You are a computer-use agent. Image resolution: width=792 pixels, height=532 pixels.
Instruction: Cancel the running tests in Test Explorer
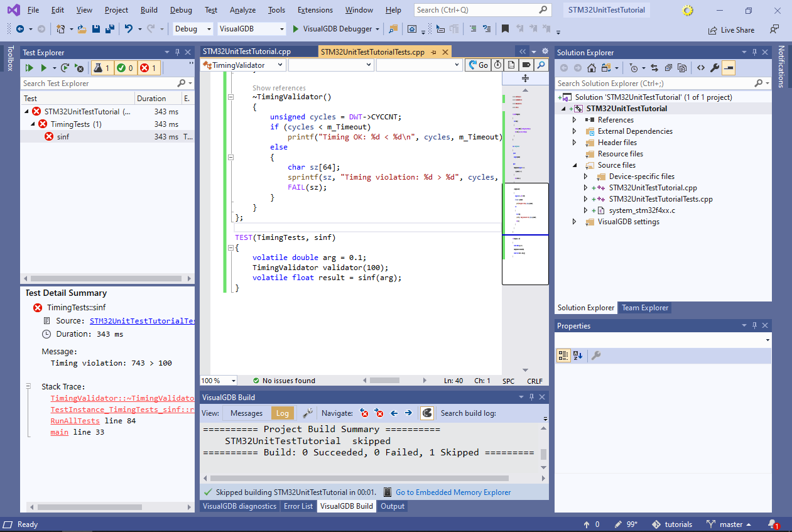[x=80, y=68]
